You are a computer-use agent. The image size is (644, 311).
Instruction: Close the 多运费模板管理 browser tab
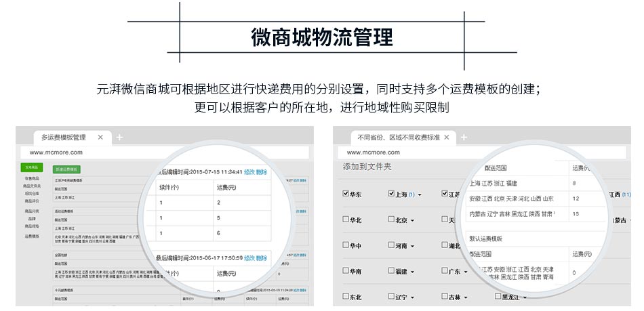[100, 138]
